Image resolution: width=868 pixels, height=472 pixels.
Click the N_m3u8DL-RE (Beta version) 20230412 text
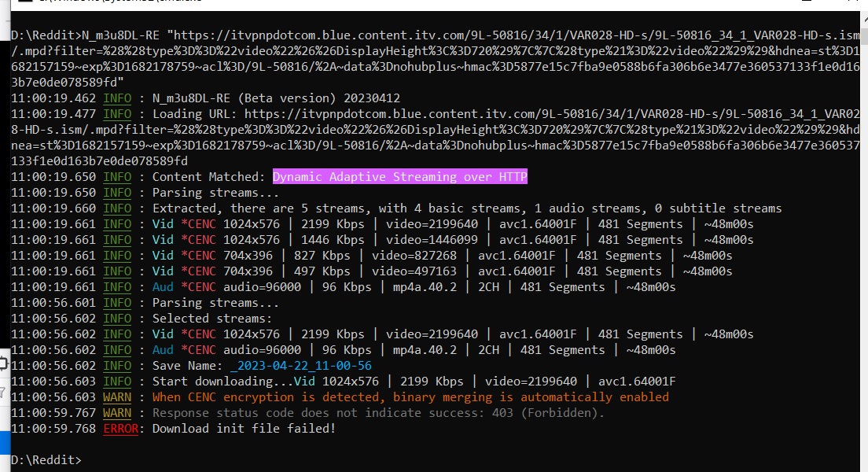(x=276, y=98)
